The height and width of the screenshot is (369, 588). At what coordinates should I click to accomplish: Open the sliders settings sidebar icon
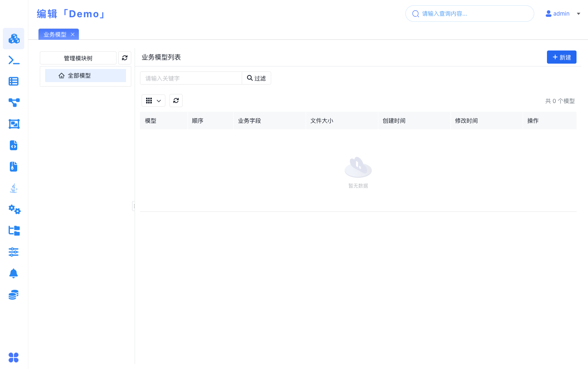click(x=14, y=252)
